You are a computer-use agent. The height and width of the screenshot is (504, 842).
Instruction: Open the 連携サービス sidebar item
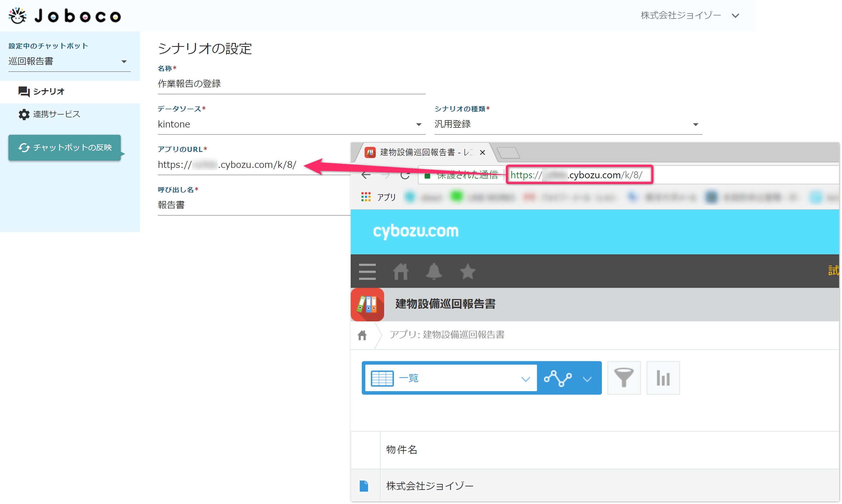(70, 114)
